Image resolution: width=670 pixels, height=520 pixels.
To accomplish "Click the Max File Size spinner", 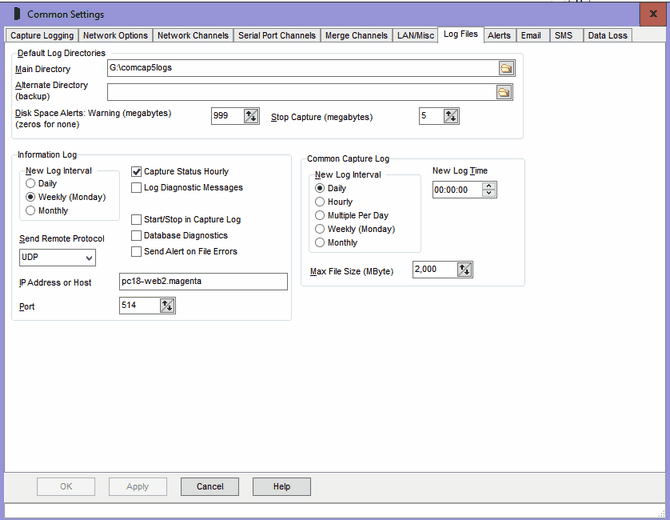I will pos(464,270).
